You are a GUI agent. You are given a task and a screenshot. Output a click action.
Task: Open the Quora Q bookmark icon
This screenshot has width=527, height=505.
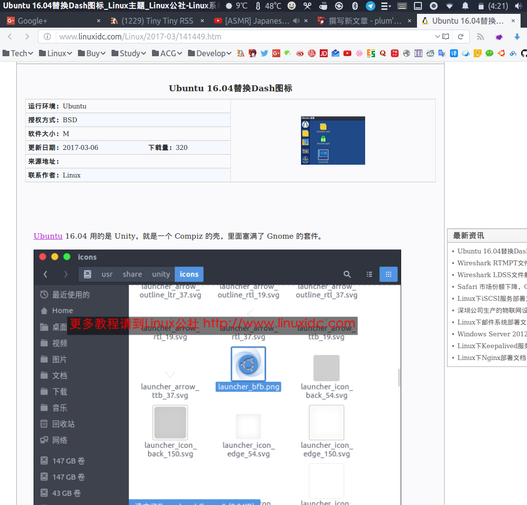coord(383,53)
